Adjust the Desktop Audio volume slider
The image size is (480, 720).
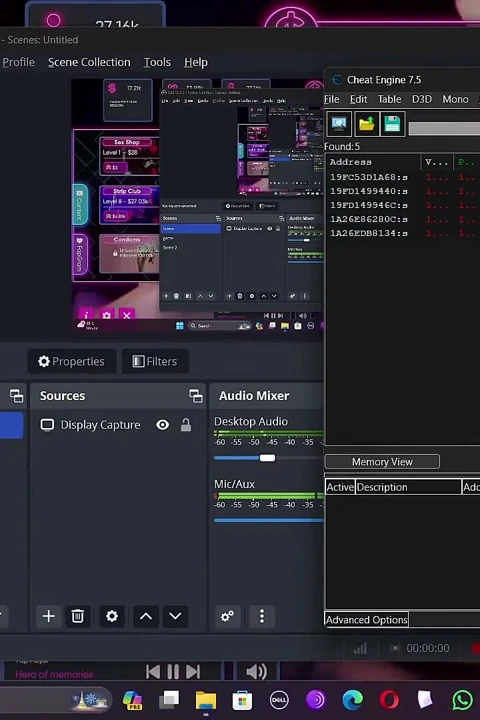coord(267,458)
